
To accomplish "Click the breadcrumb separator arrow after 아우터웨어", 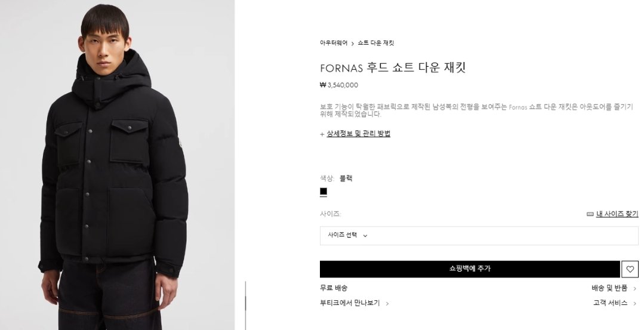I will click(x=353, y=44).
